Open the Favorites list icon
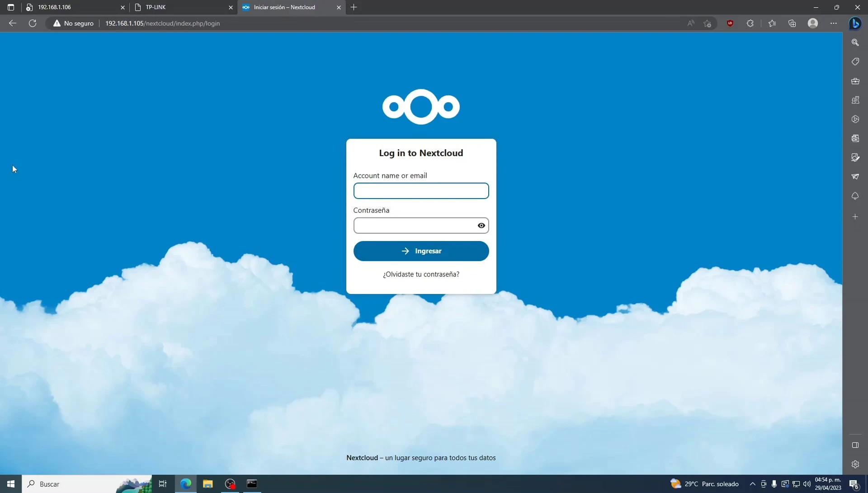This screenshot has height=493, width=868. [x=772, y=23]
